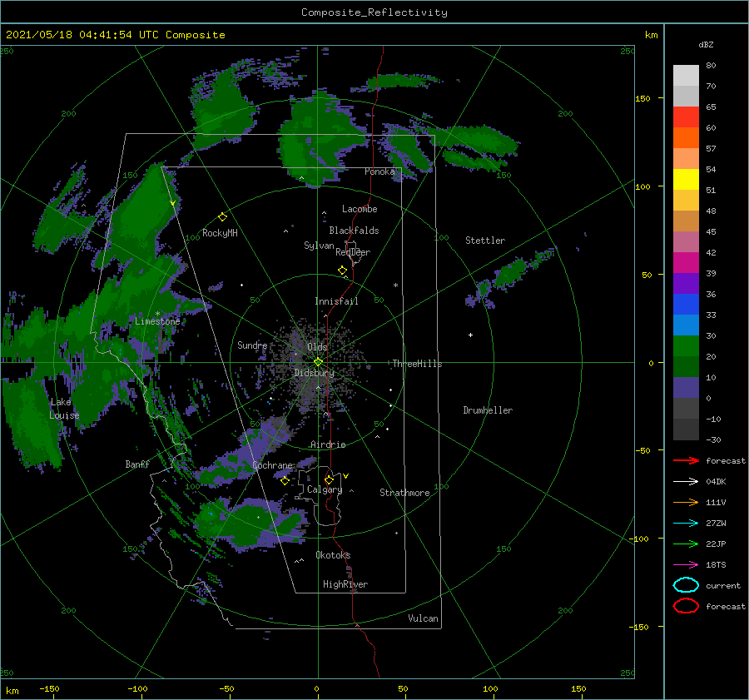Click the Lacombe label
The height and width of the screenshot is (700, 749).
coord(360,209)
